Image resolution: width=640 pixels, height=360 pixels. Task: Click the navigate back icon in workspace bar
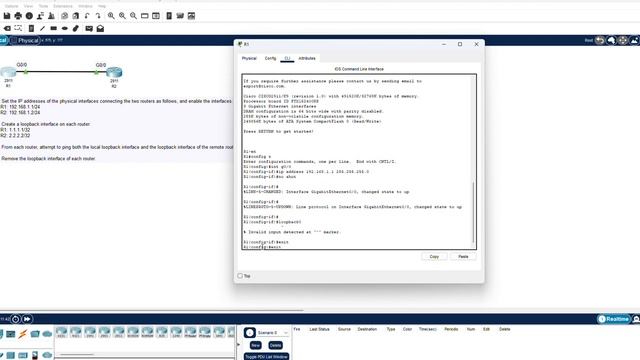(x=600, y=40)
